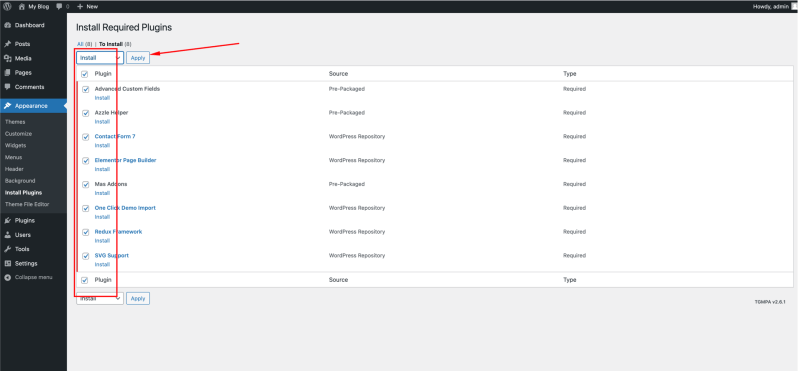Click Install link under Elementor Page Builder

(102, 169)
